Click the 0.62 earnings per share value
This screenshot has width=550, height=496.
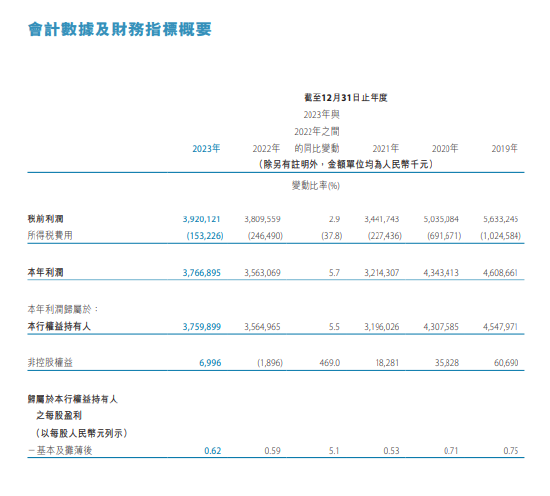[x=213, y=450]
